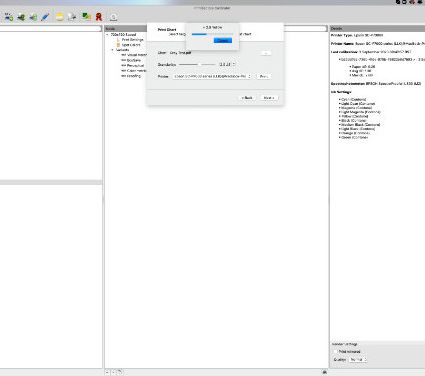The width and height of the screenshot is (425, 376).
Task: Collapse the Variants tree node
Action: 112,50
